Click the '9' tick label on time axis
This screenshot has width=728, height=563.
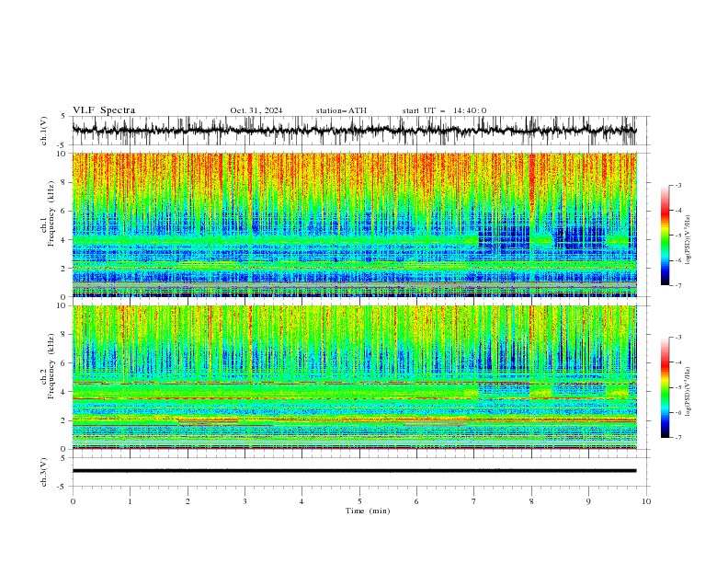tap(588, 501)
